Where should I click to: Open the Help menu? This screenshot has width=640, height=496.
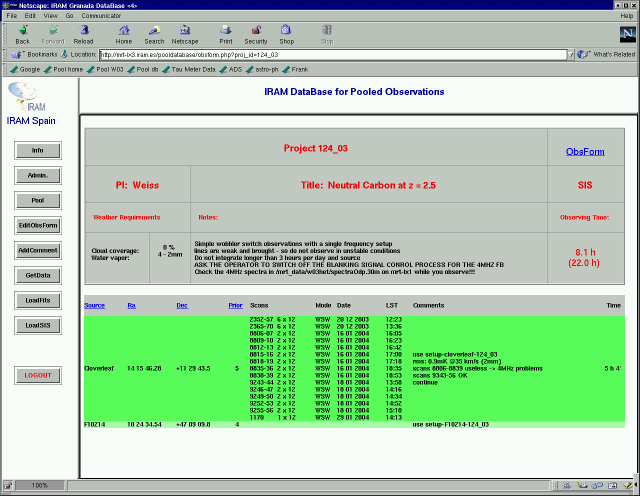point(627,16)
